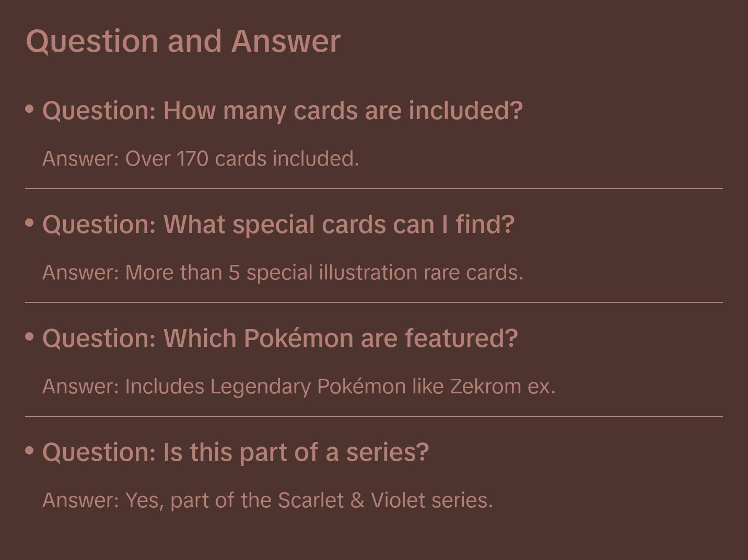Open the "Is this part of a series?" question
The width and height of the screenshot is (748, 560).
click(x=236, y=452)
